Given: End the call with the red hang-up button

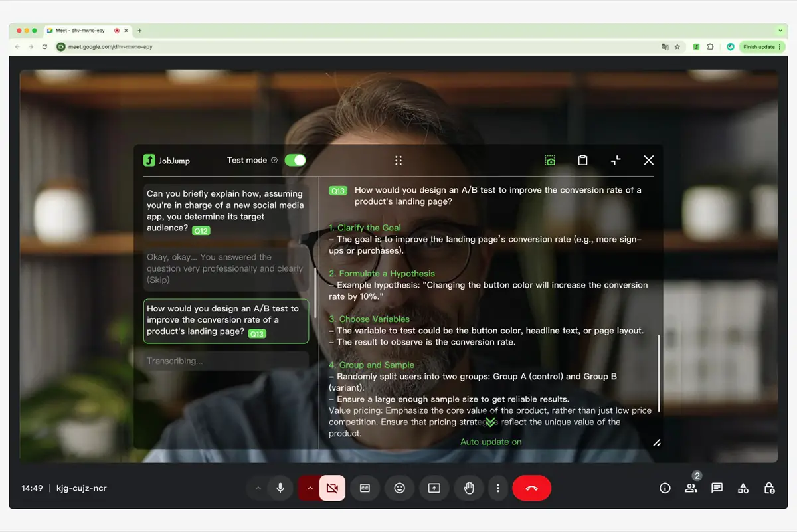Looking at the screenshot, I should 531,488.
